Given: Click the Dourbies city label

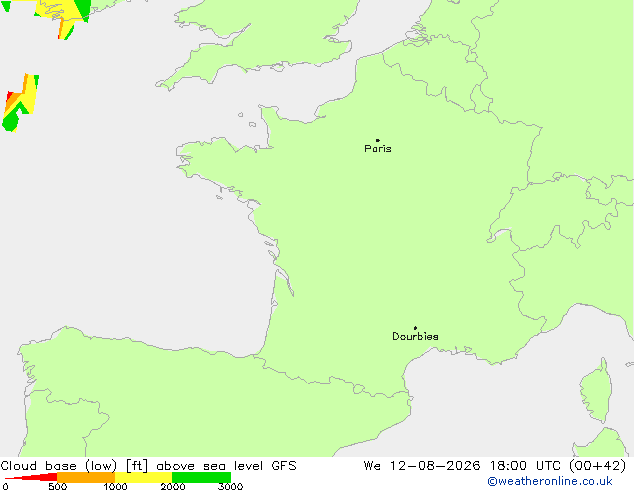Looking at the screenshot, I should point(415,336).
